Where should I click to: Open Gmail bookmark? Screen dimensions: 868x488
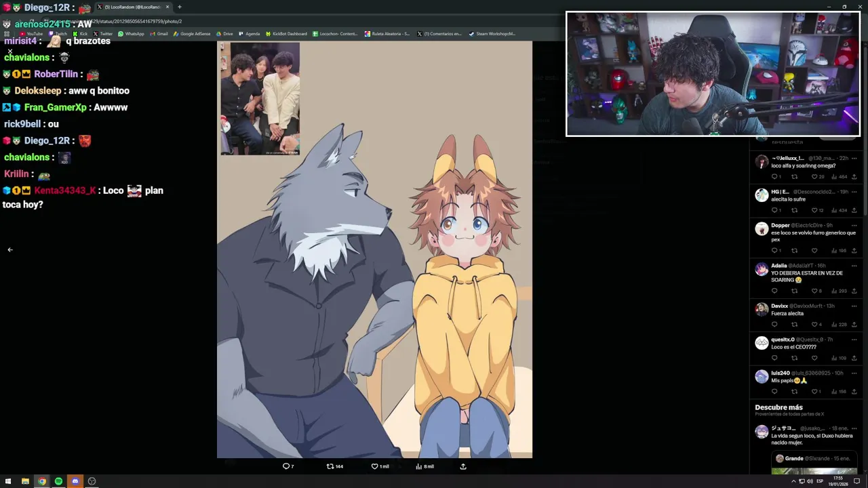159,34
